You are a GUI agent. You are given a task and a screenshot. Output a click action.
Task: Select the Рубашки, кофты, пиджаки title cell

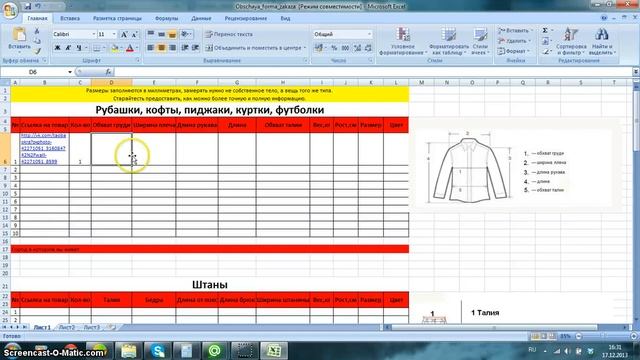coord(210,110)
